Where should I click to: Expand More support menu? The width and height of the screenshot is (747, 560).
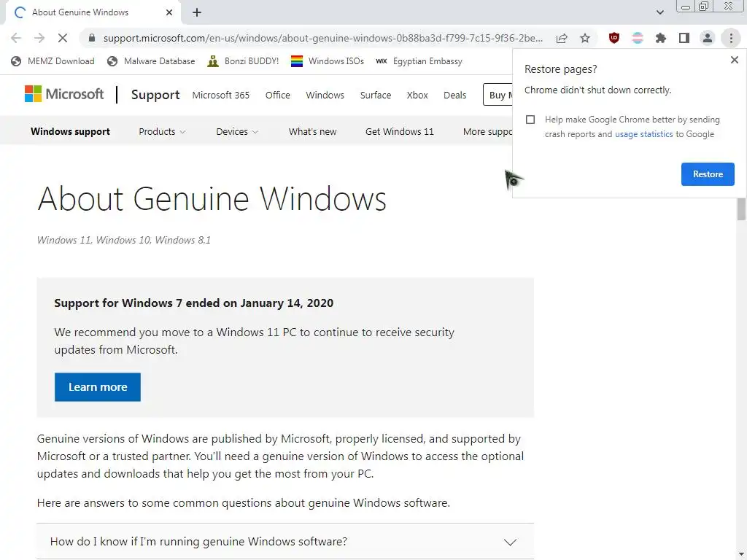(487, 131)
